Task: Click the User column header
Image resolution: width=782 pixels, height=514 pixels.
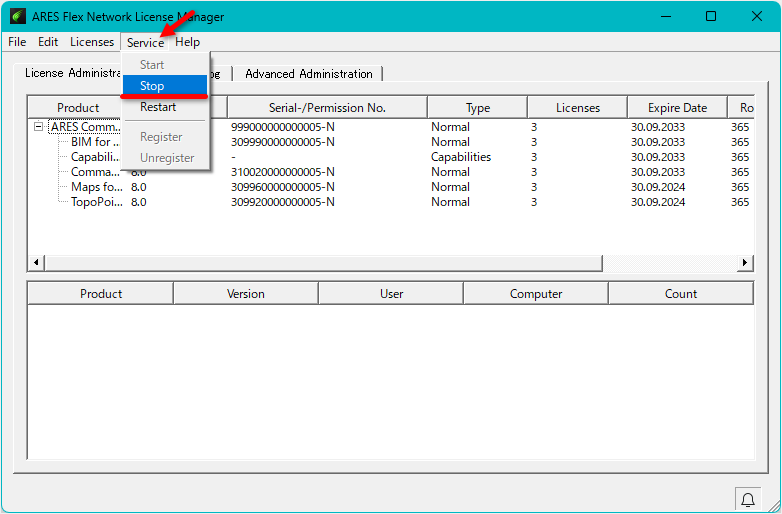Action: tap(391, 294)
